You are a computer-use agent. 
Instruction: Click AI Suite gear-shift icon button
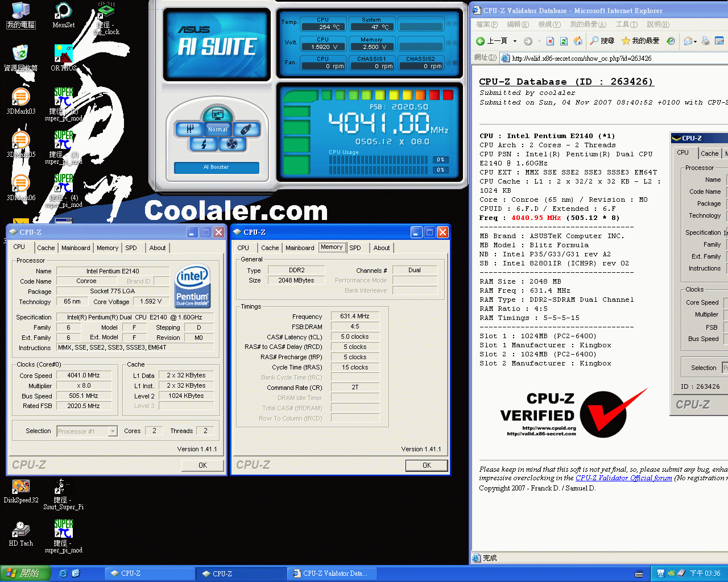coord(189,129)
